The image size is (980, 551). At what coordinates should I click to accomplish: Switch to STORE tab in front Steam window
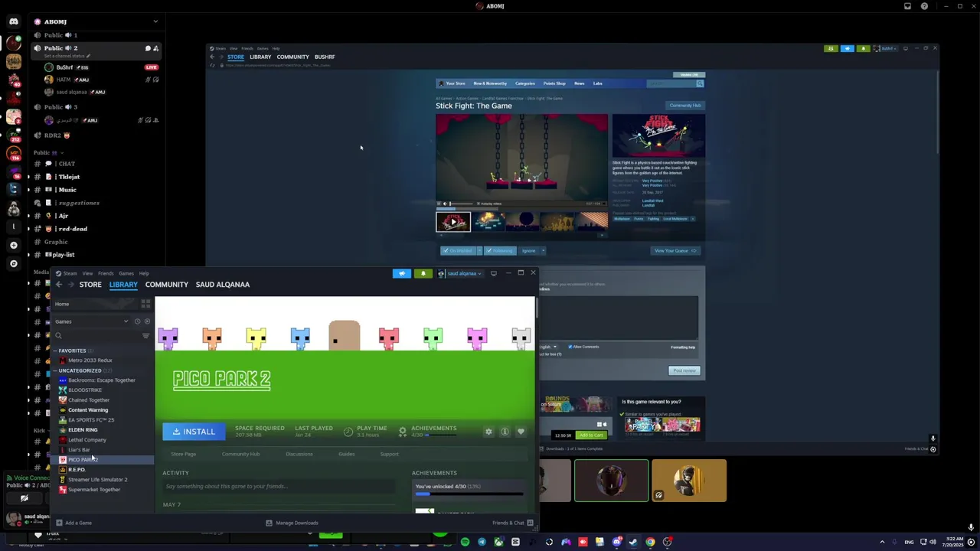(90, 285)
